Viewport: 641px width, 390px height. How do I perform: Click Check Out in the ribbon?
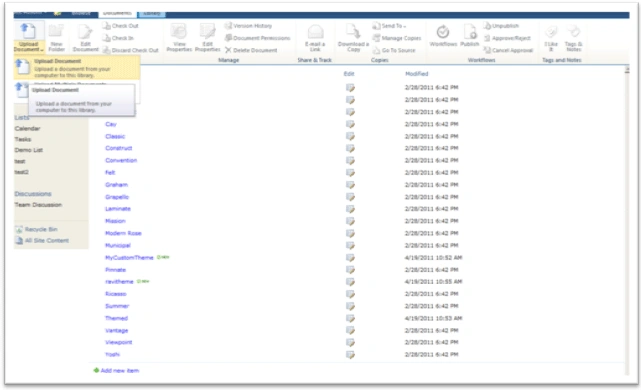point(121,26)
